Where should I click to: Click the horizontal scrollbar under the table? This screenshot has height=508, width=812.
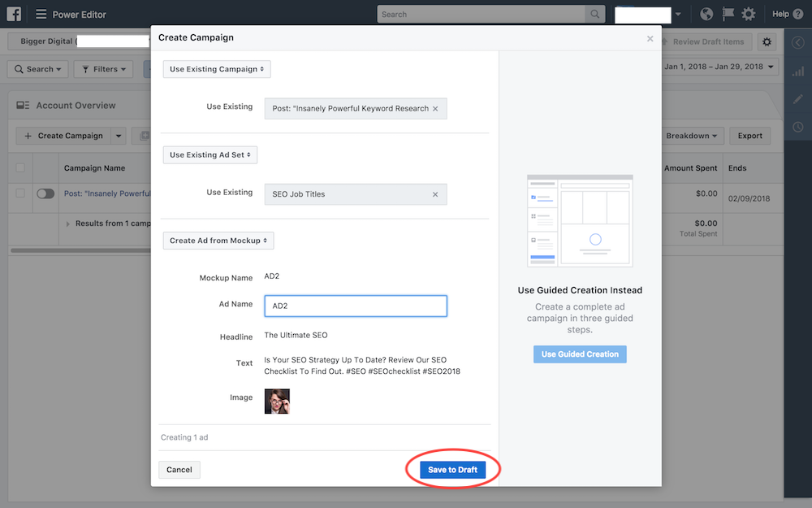pos(80,250)
